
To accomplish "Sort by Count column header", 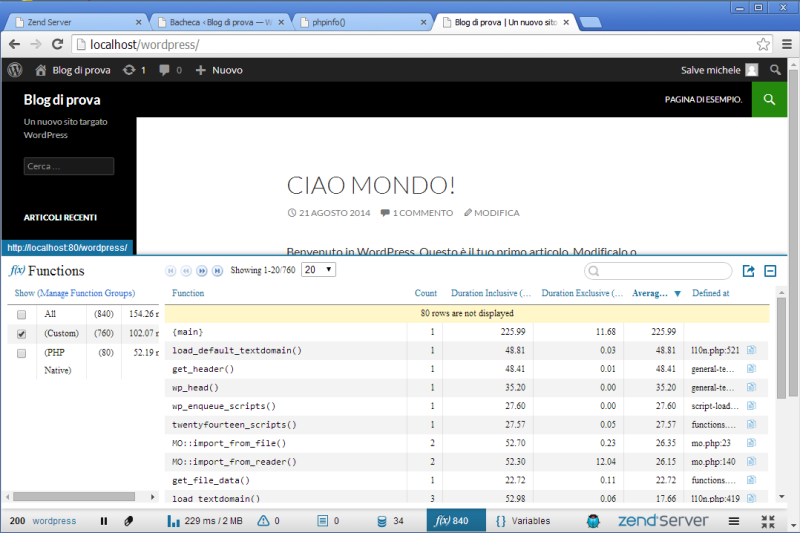I will click(426, 293).
